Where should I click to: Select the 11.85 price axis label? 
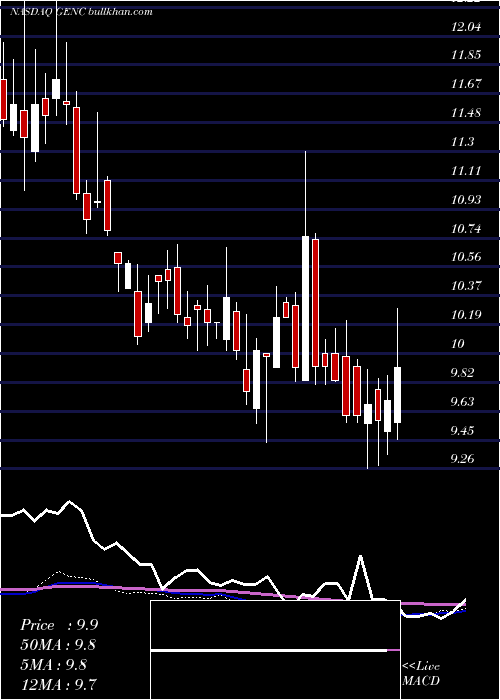[466, 55]
